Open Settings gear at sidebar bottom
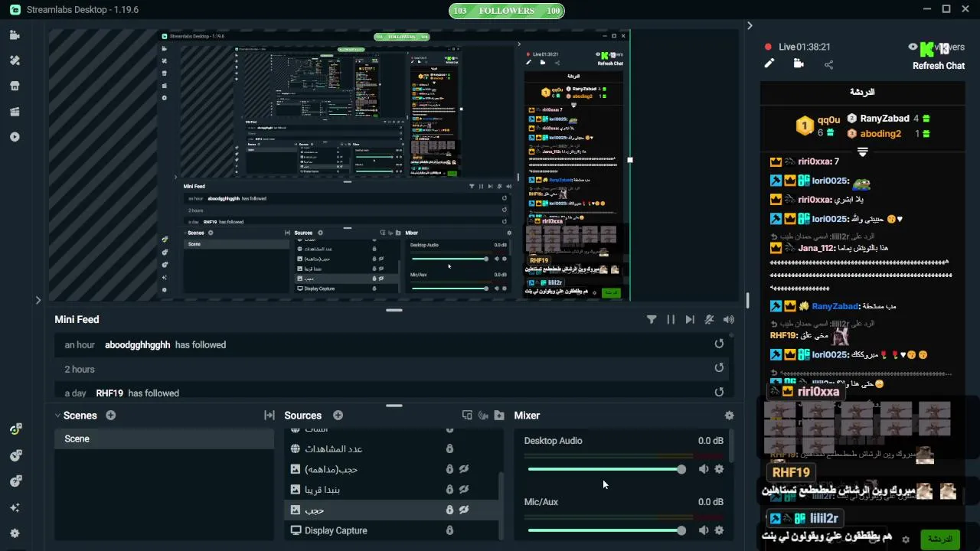Screen dimensions: 980x551 [15, 533]
